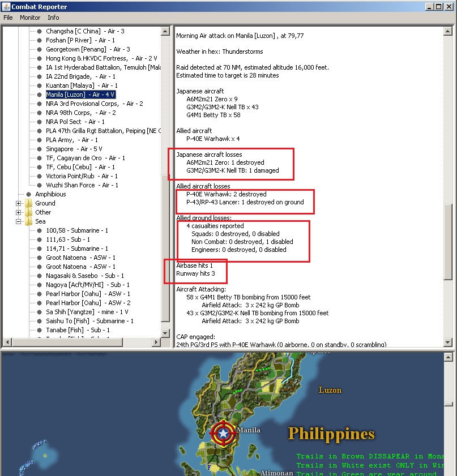
Task: Click bullet icon beside Singapore entry
Action: [x=39, y=149]
